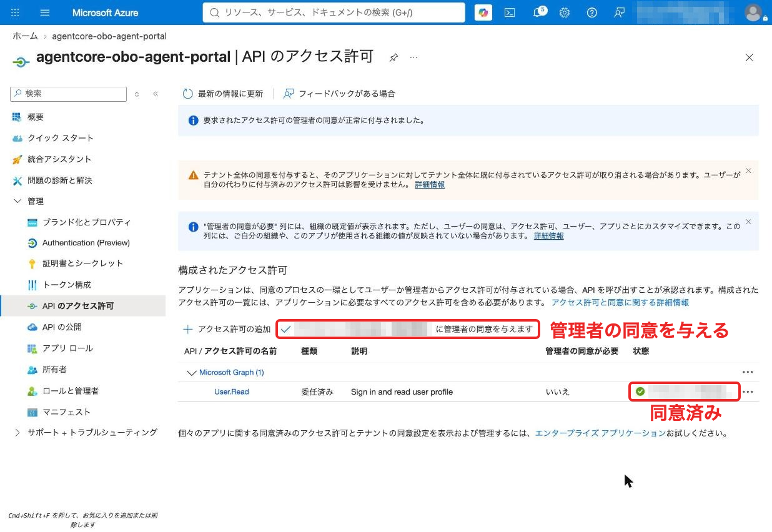Open API の公開
This screenshot has height=532, width=772.
pyautogui.click(x=62, y=327)
